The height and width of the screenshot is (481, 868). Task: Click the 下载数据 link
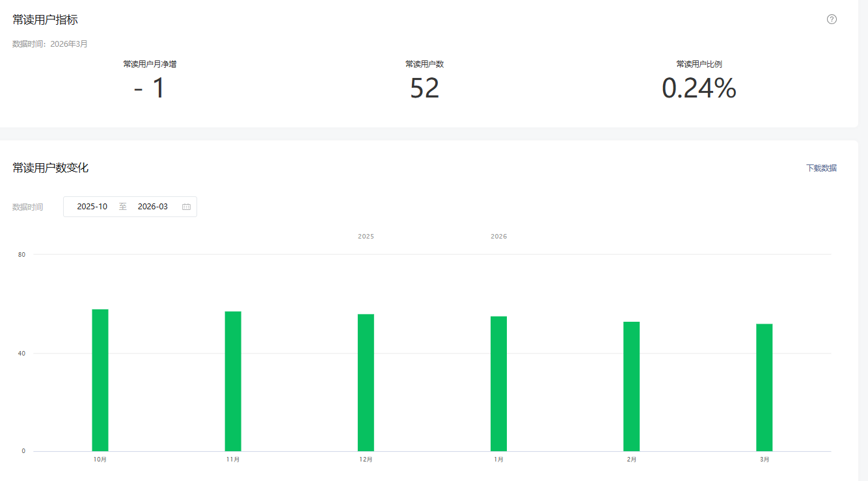tap(821, 168)
